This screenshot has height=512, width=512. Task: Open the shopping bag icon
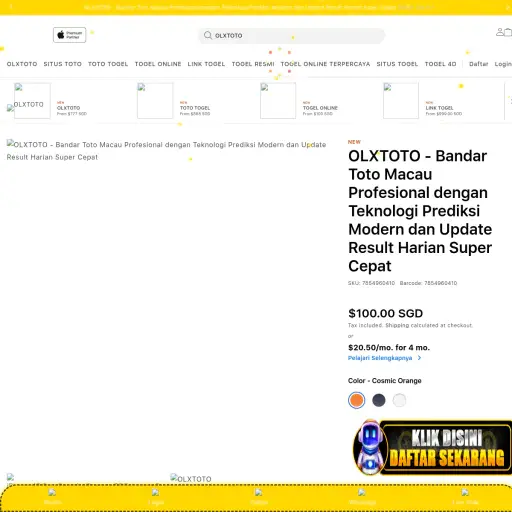(508, 32)
